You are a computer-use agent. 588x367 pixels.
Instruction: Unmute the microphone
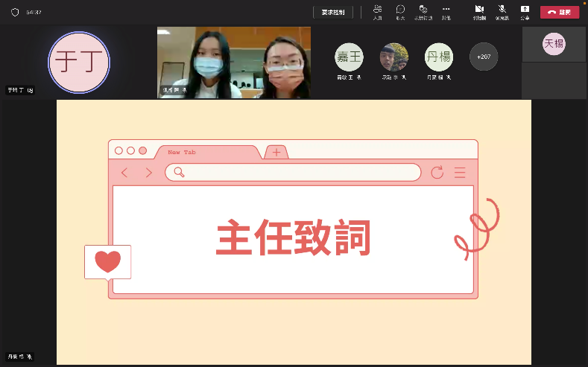click(502, 11)
